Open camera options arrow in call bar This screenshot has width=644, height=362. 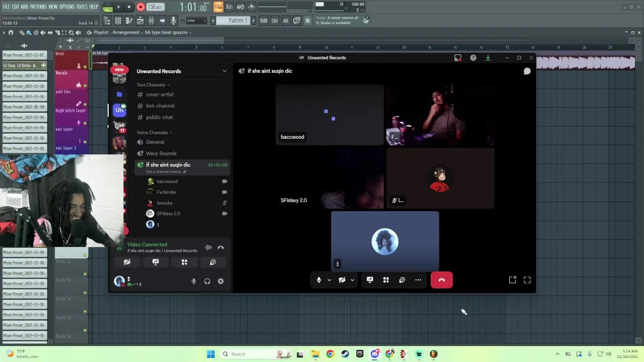352,280
